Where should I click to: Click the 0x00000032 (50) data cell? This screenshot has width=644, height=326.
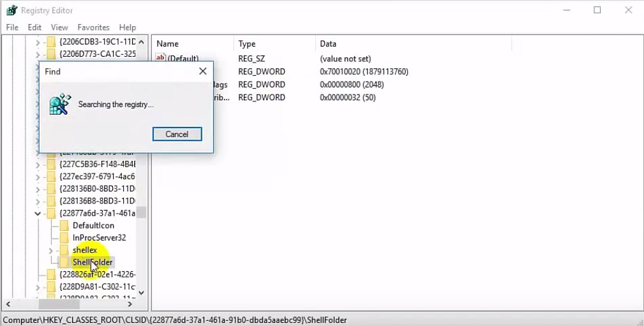(x=347, y=98)
